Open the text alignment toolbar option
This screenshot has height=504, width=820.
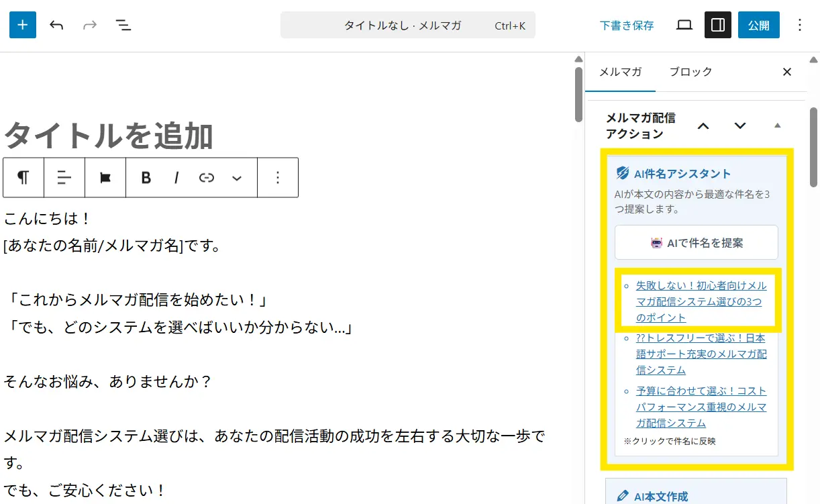(x=64, y=178)
